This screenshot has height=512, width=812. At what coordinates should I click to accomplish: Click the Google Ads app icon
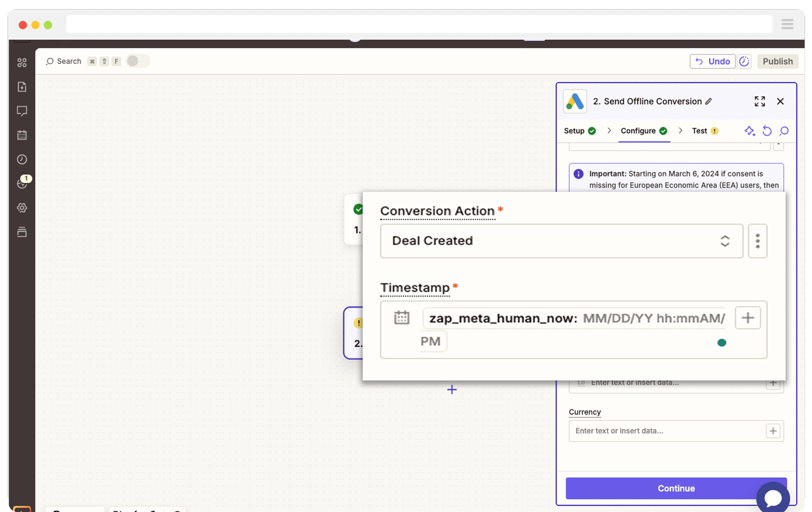pos(574,101)
